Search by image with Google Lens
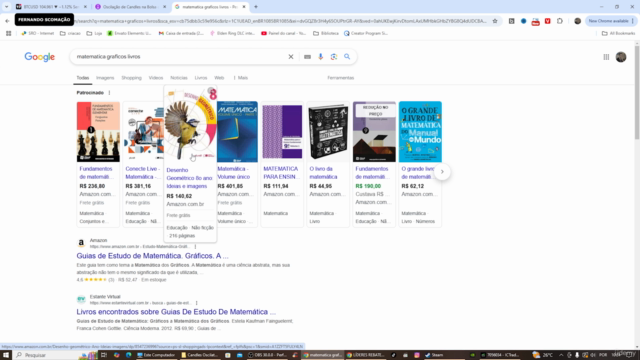This screenshot has width=640, height=360. 334,57
